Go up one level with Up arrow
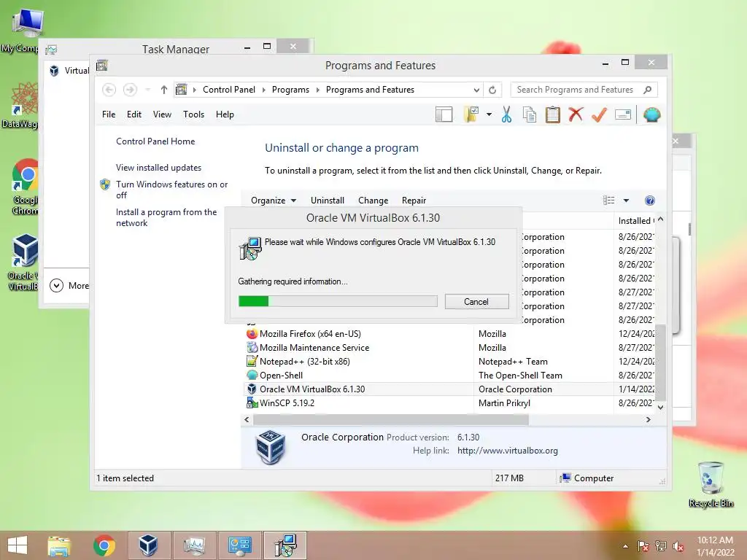 tap(164, 90)
